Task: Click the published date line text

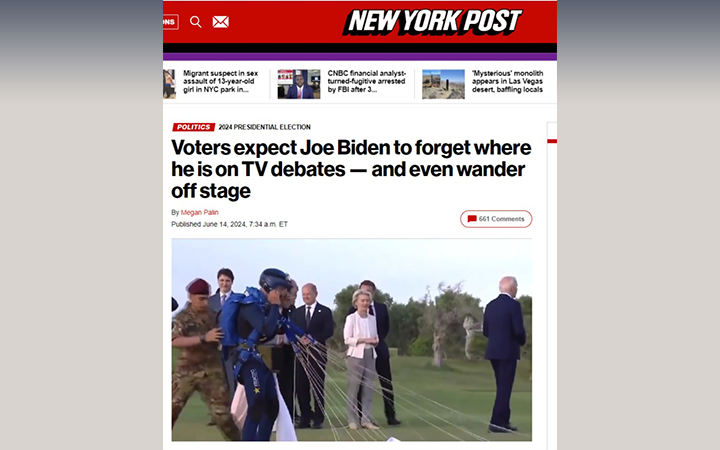Action: [229, 224]
